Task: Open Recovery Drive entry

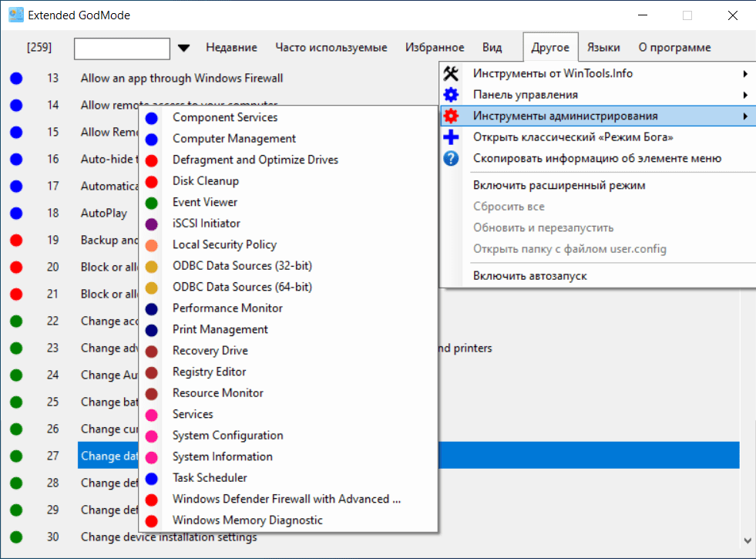Action: (x=210, y=351)
